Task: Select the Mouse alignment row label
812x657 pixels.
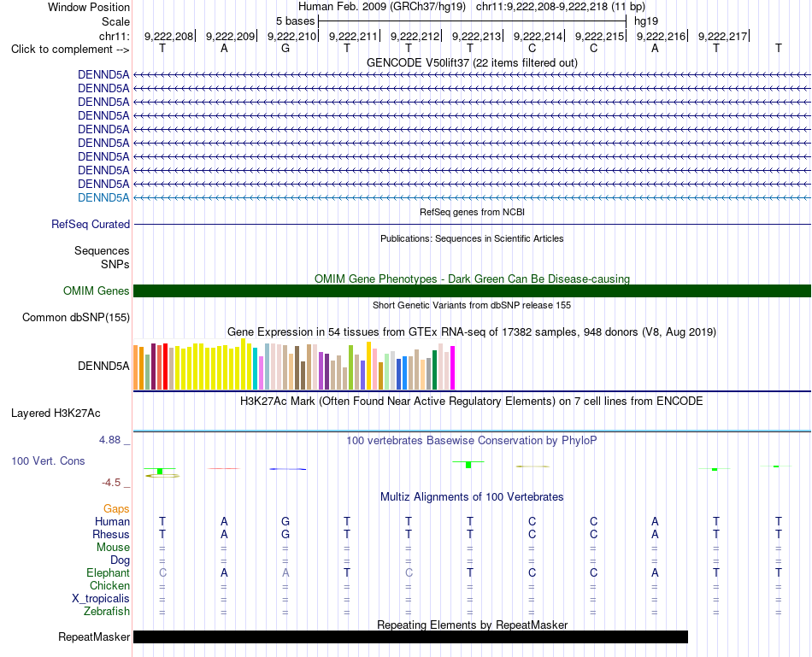Action: pos(113,548)
